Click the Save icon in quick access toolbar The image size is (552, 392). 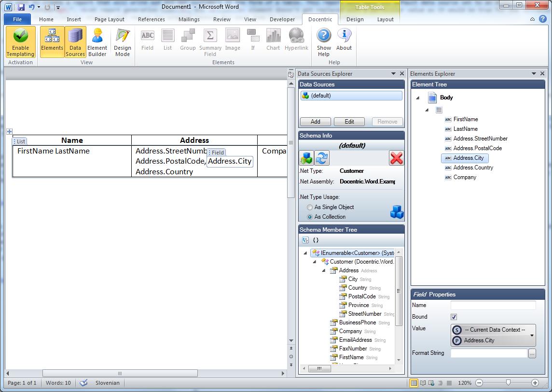click(x=21, y=7)
